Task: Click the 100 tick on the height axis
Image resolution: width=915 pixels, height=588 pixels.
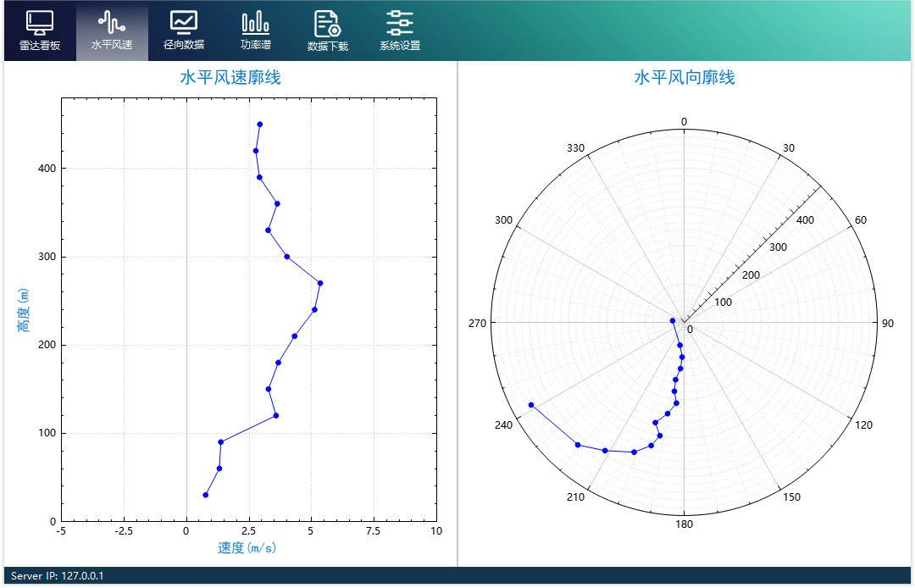Action: (x=47, y=433)
